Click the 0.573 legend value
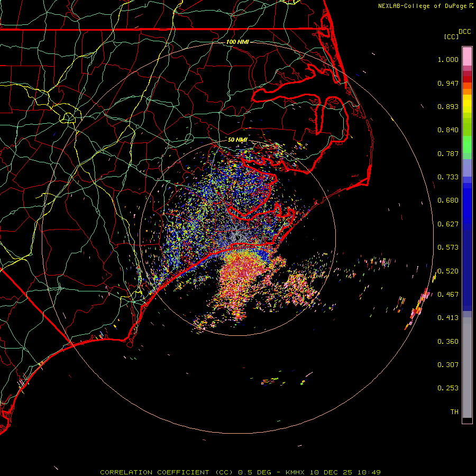476x476 pixels. click(448, 248)
